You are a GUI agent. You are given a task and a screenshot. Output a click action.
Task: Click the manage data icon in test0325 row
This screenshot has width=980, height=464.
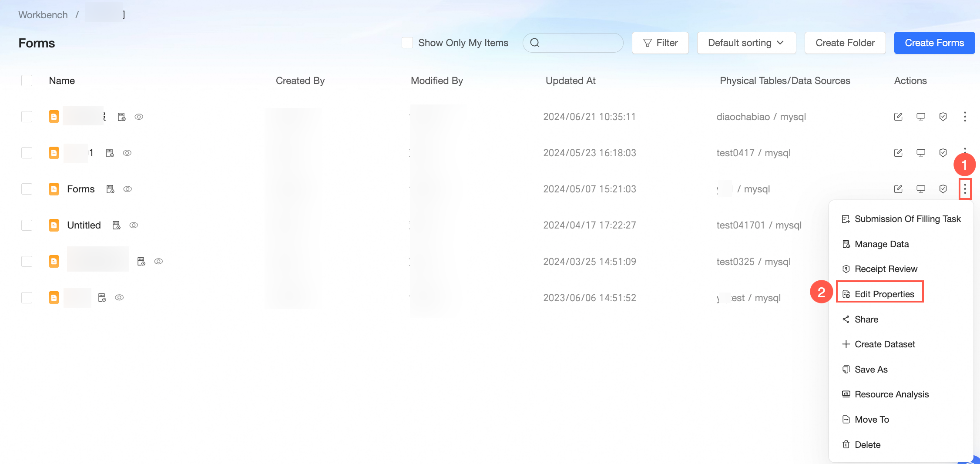[x=141, y=261]
